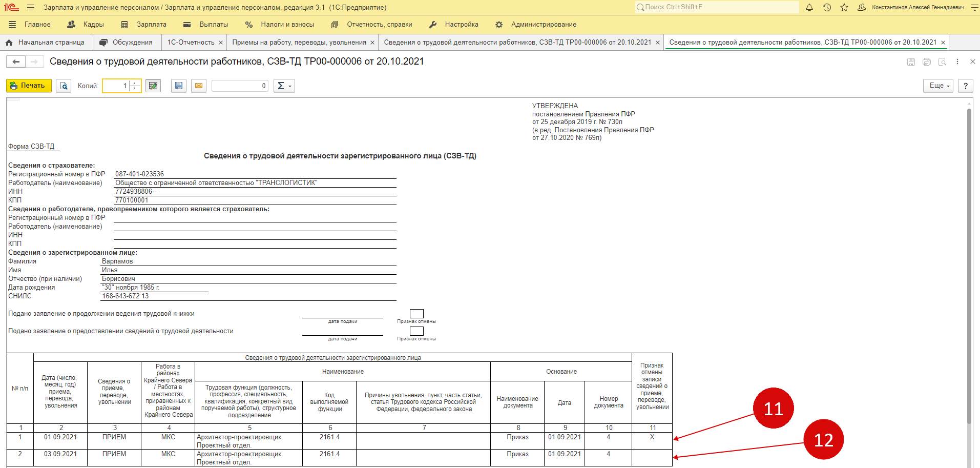Open history clock icon
The image size is (980, 468).
[x=827, y=8]
